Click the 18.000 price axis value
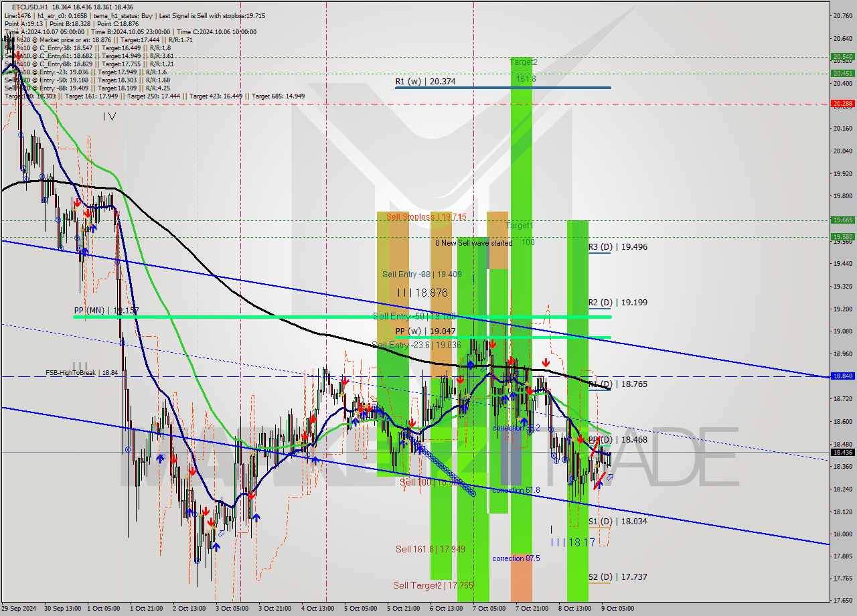Screen dimensions: 857x616 tap(842, 534)
